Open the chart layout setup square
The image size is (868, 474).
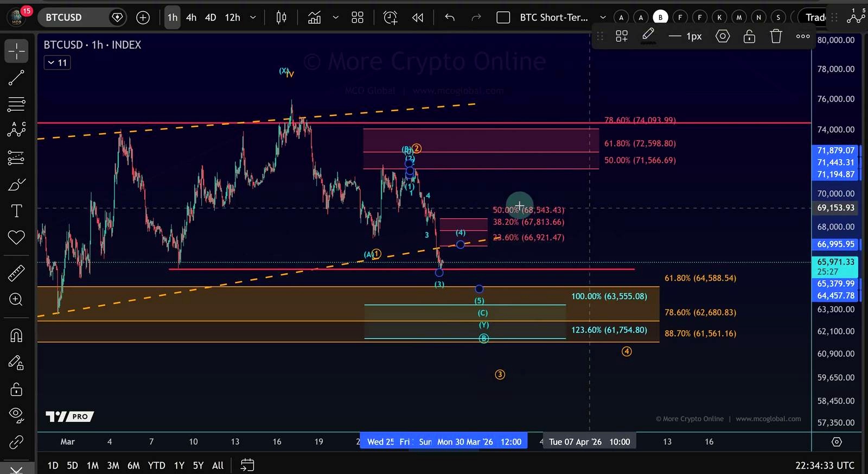pyautogui.click(x=503, y=17)
